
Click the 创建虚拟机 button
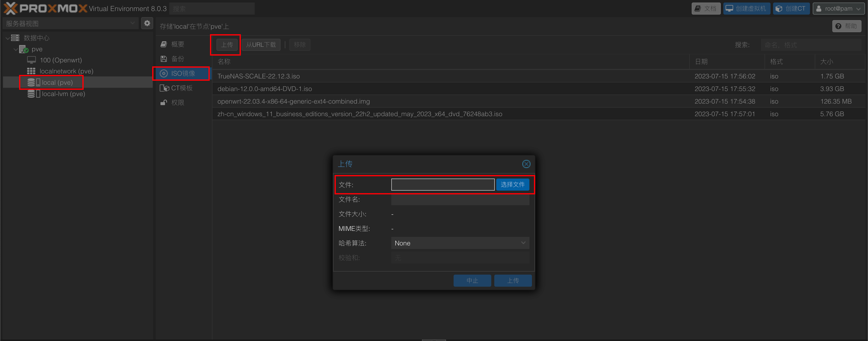[746, 9]
